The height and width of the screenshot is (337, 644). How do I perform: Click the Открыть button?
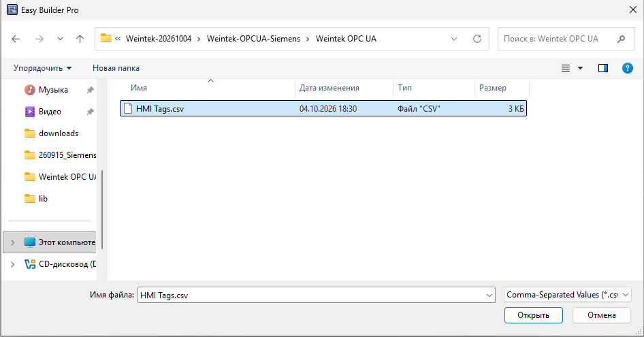533,315
